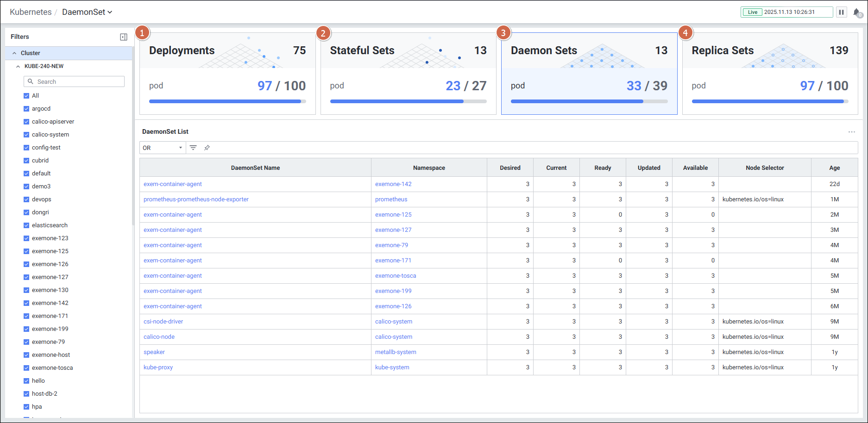868x423 pixels.
Task: Toggle the elasticsearch namespace checkbox
Action: tap(26, 225)
